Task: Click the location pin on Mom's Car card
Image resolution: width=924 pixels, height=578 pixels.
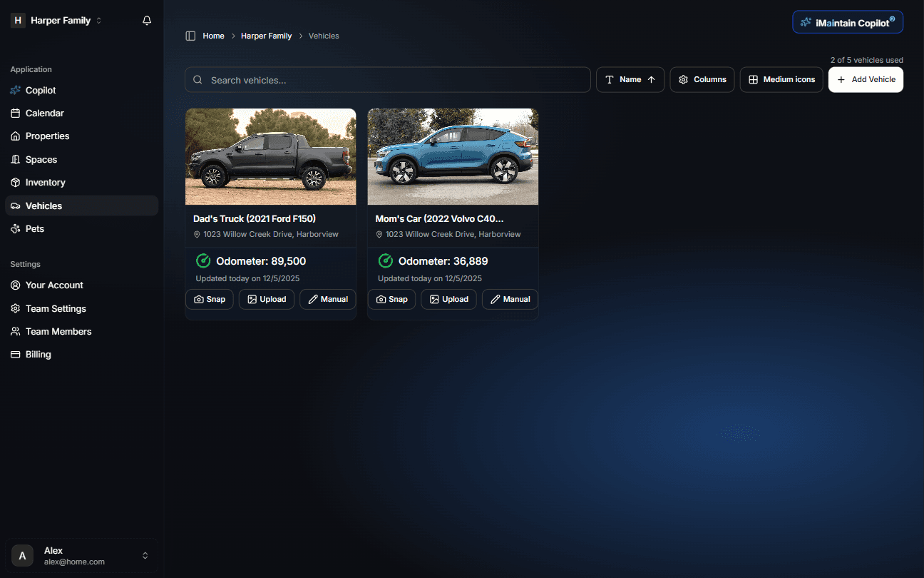Action: [380, 234]
